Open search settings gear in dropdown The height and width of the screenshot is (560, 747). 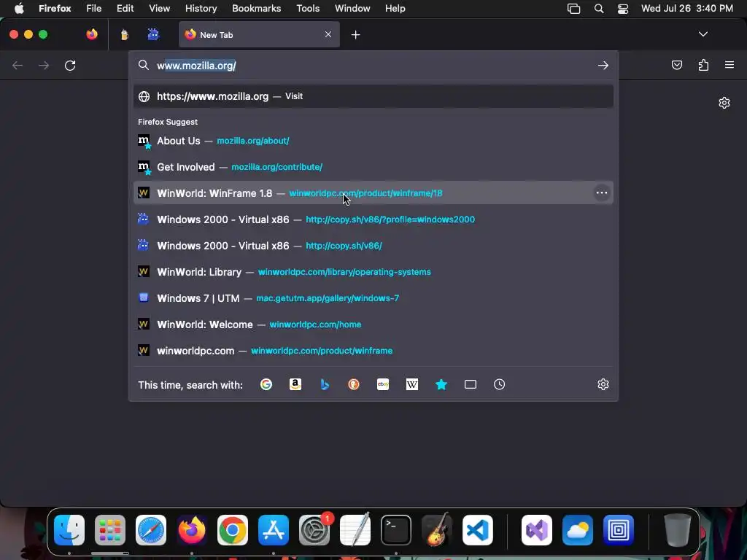(603, 384)
